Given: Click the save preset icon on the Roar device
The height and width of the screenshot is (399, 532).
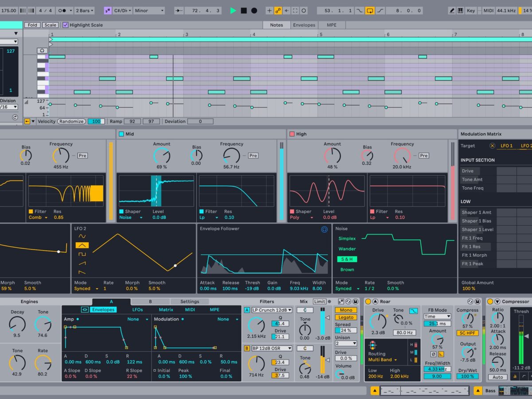Looking at the screenshot, I should pos(477,301).
